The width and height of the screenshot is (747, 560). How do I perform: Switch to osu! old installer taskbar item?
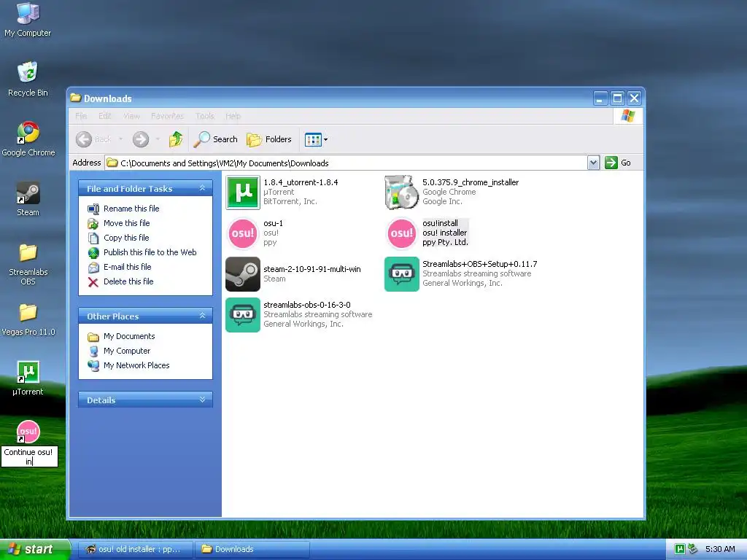[134, 549]
